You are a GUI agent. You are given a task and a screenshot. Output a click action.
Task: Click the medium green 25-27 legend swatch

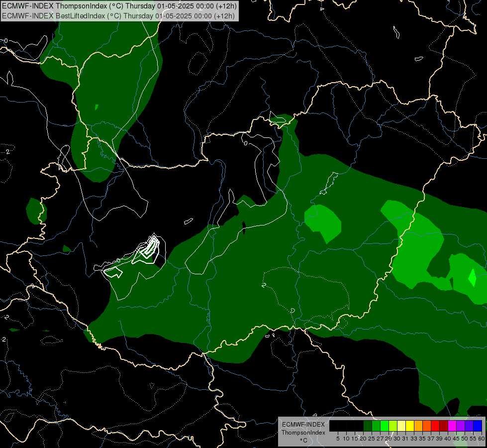376,426
